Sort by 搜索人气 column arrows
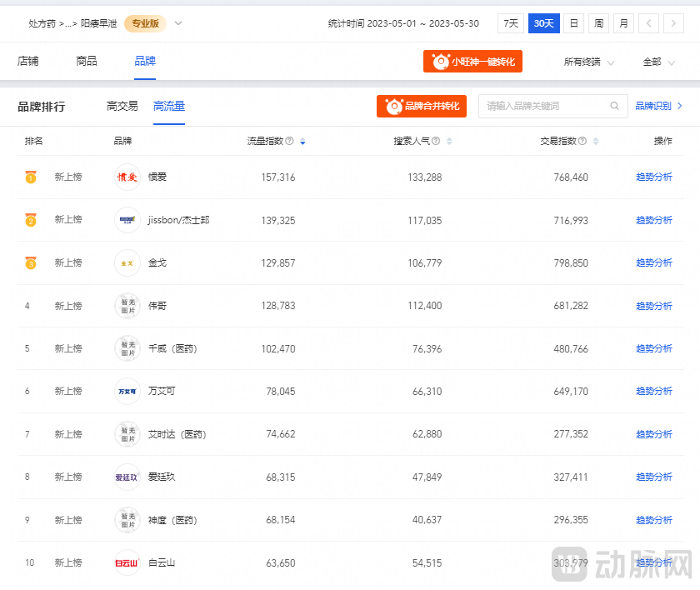This screenshot has width=700, height=590. pyautogui.click(x=449, y=142)
